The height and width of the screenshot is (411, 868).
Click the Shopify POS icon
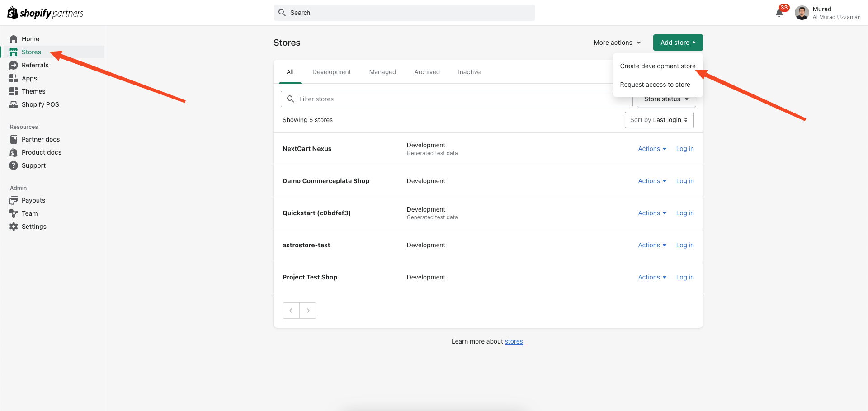14,104
